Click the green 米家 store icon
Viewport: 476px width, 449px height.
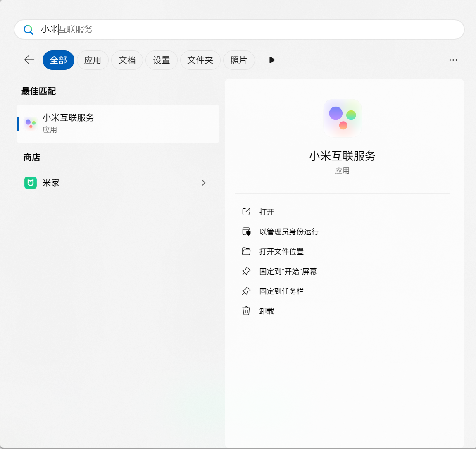tap(30, 183)
